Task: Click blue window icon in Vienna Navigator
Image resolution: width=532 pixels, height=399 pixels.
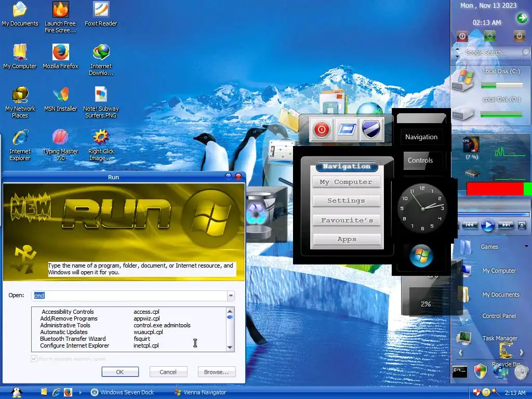Action: [347, 129]
